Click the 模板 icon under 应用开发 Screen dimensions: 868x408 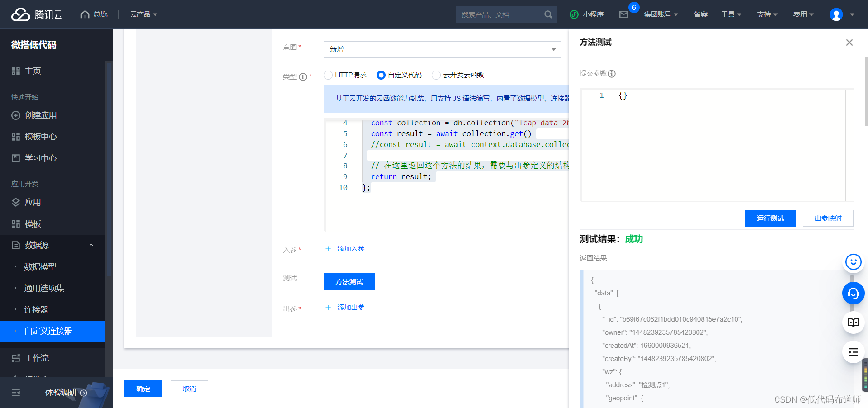(x=16, y=224)
